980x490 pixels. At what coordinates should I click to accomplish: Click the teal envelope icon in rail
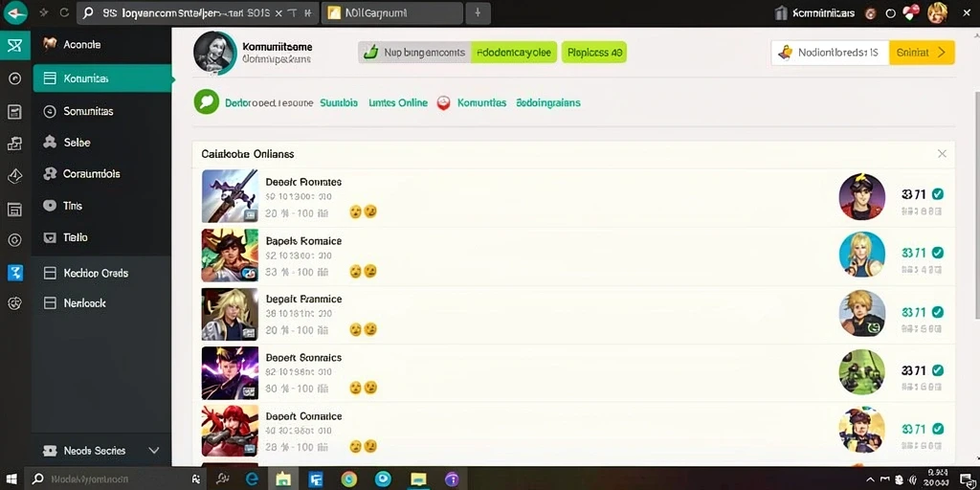pos(15,45)
